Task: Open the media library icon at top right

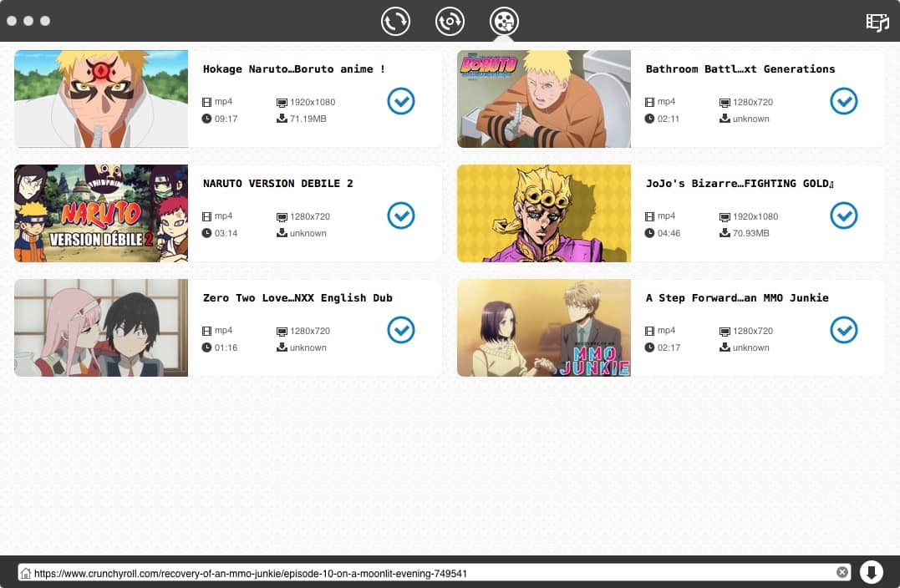Action: coord(877,23)
